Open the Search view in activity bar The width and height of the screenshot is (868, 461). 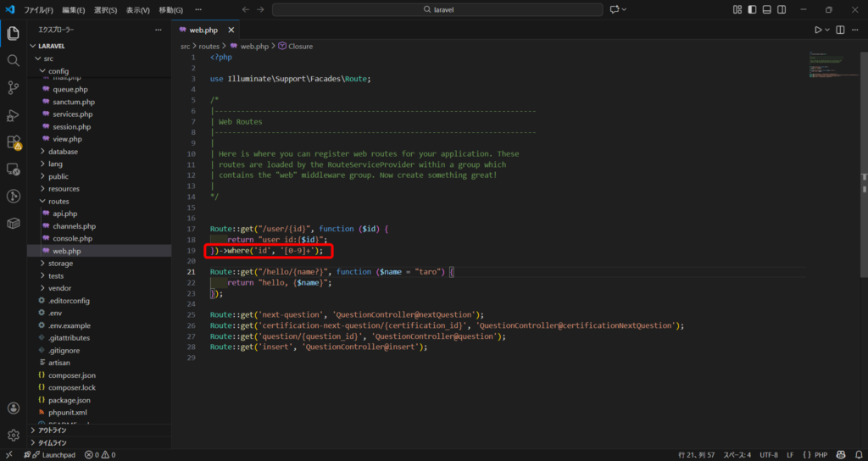tap(14, 61)
